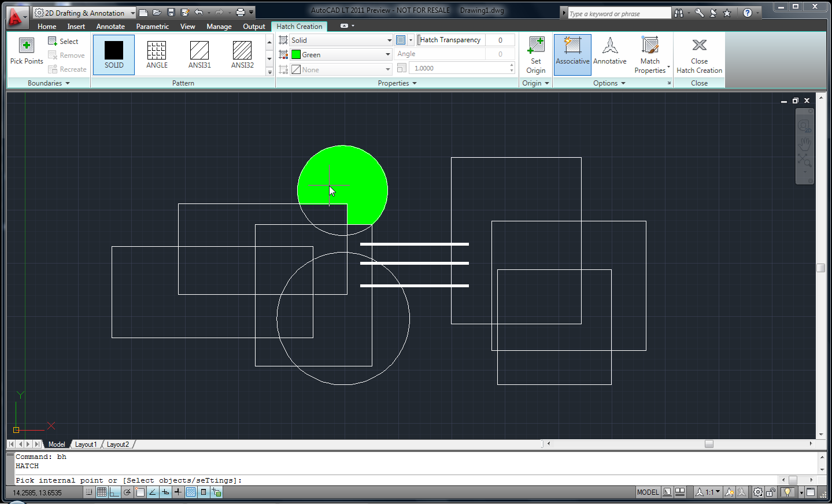Click Quick View Layouts icon
This screenshot has height=504, width=832.
tap(667, 492)
